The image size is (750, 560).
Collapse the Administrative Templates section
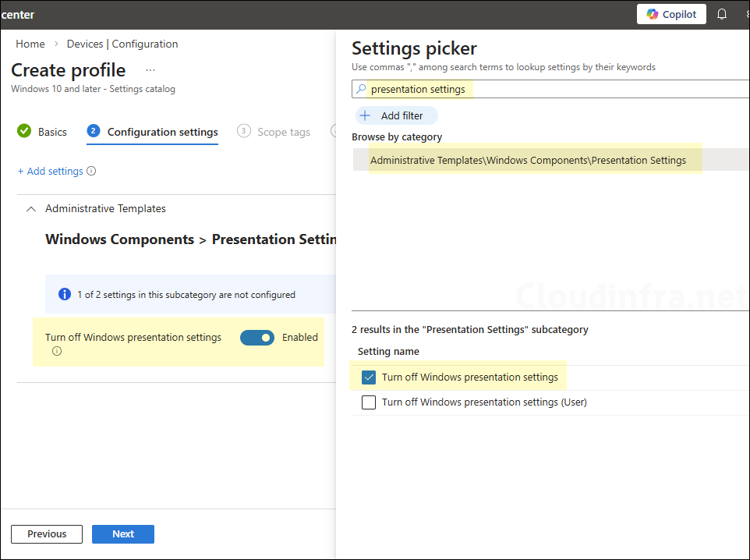click(x=31, y=209)
